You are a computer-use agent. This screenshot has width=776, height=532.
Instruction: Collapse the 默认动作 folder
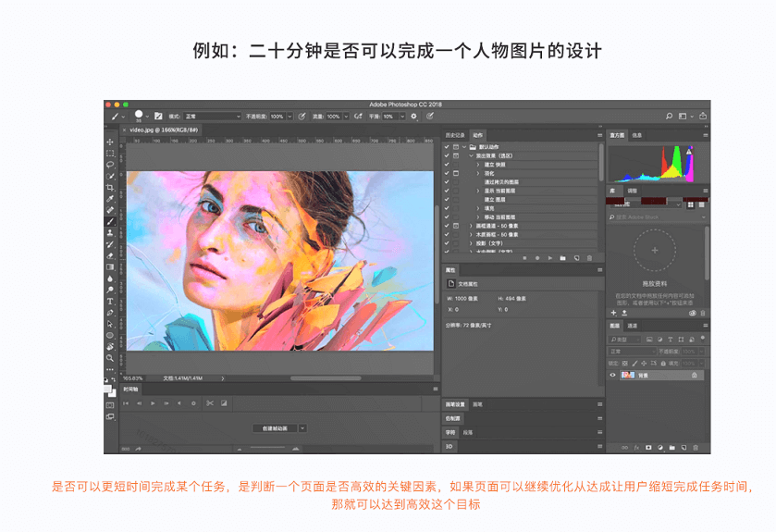click(x=464, y=147)
